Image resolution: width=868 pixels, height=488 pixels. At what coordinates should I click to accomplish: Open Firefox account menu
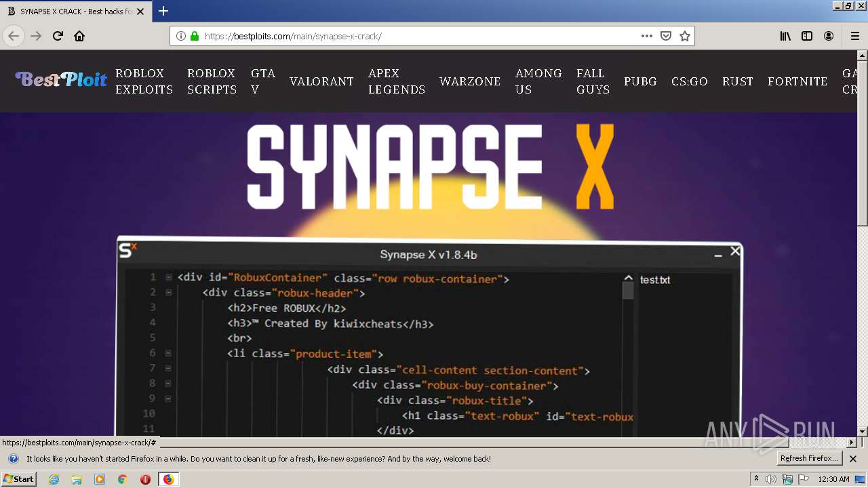coord(829,36)
